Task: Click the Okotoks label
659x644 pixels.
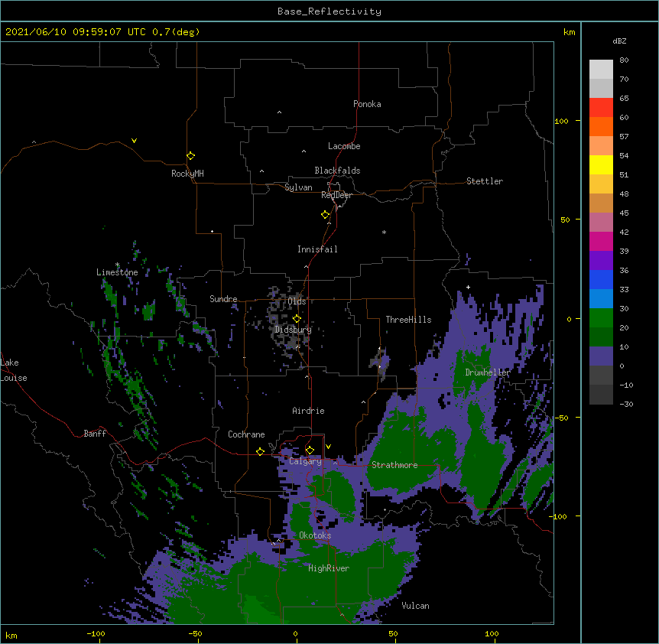Action: click(315, 535)
